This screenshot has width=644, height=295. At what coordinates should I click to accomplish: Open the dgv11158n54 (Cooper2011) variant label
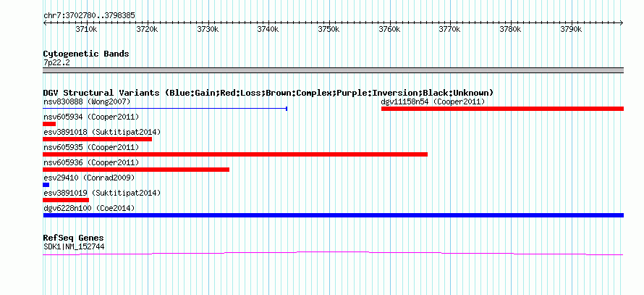[433, 101]
